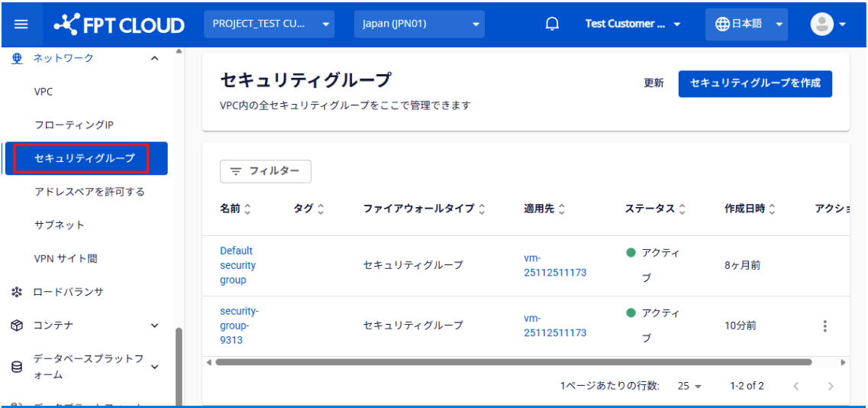Change rows per page dropdown 25
The height and width of the screenshot is (408, 868).
click(689, 387)
